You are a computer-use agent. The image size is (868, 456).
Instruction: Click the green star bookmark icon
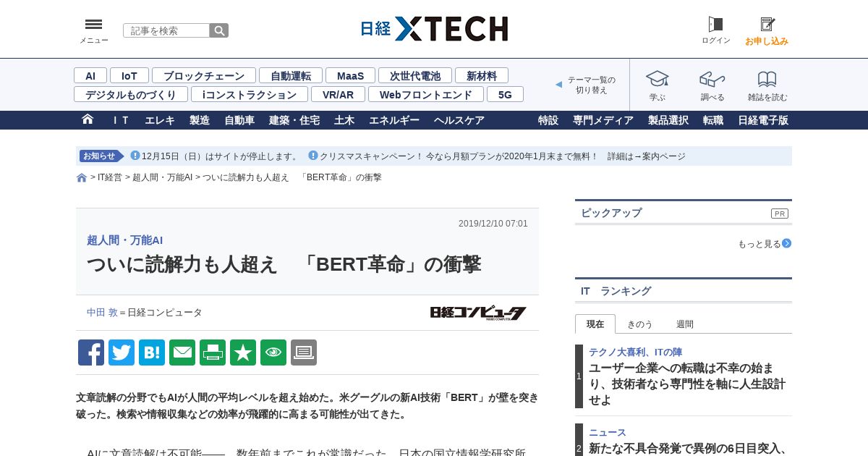pyautogui.click(x=243, y=352)
